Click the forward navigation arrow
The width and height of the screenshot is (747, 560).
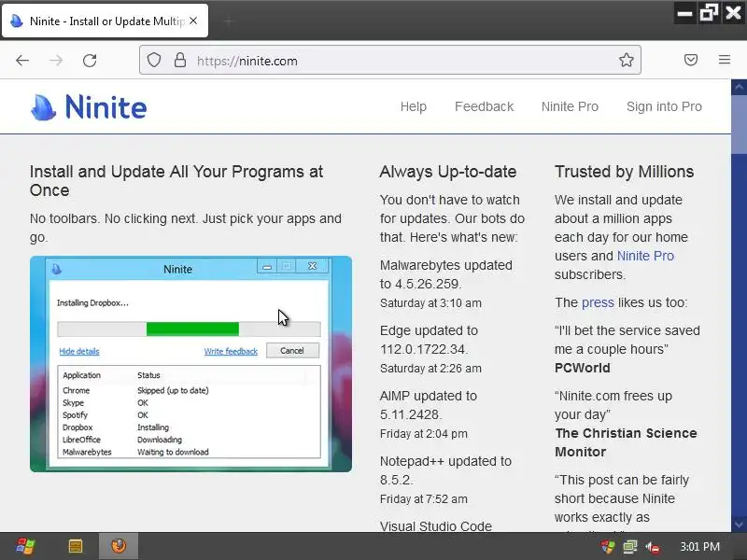56,61
